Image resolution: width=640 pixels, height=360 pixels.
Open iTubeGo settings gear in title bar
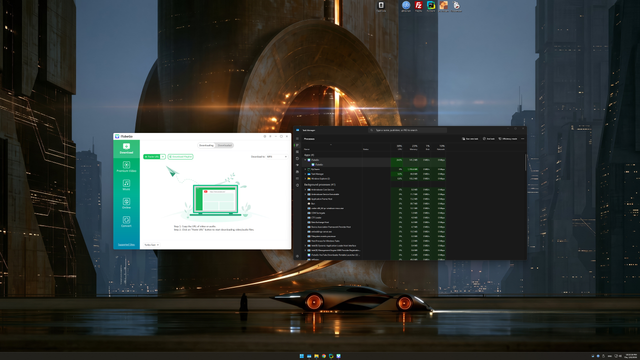[264, 136]
